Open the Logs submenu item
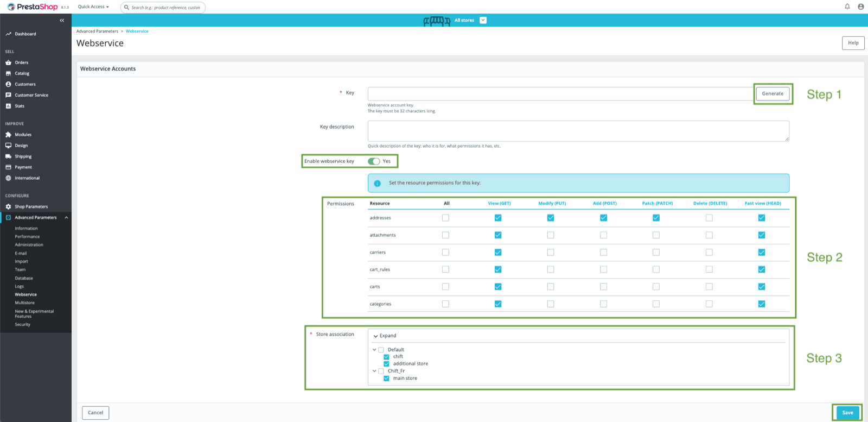 click(x=19, y=286)
